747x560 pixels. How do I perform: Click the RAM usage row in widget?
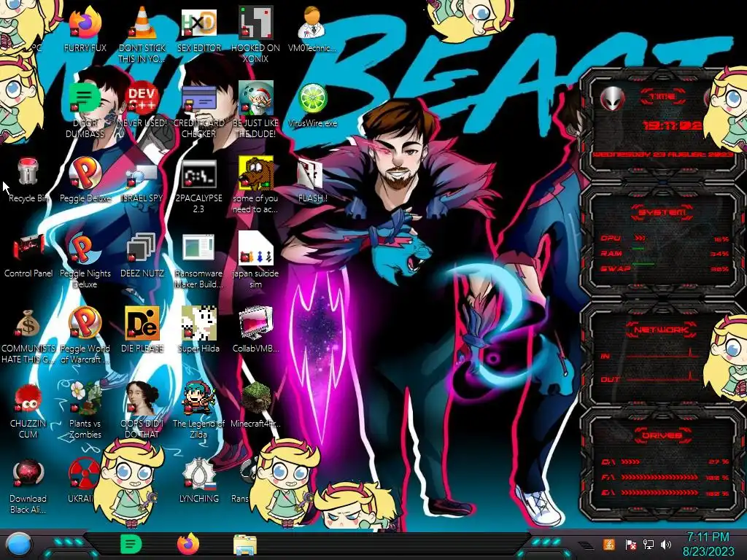[x=665, y=253]
